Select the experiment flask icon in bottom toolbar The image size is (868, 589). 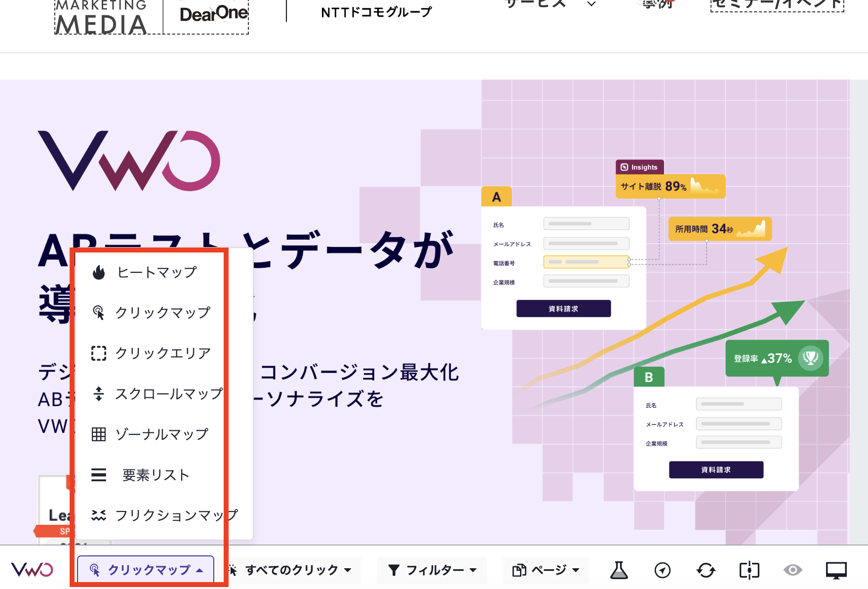pyautogui.click(x=619, y=570)
